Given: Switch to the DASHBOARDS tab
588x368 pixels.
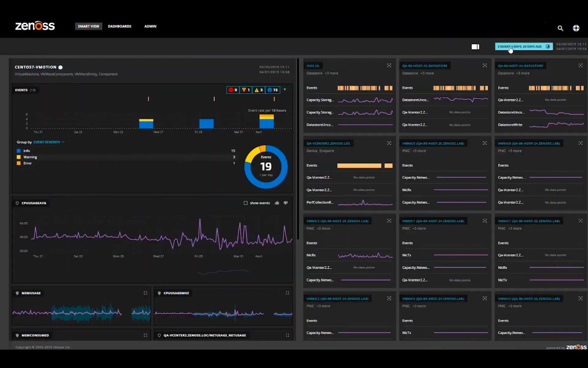Looking at the screenshot, I should coord(119,26).
